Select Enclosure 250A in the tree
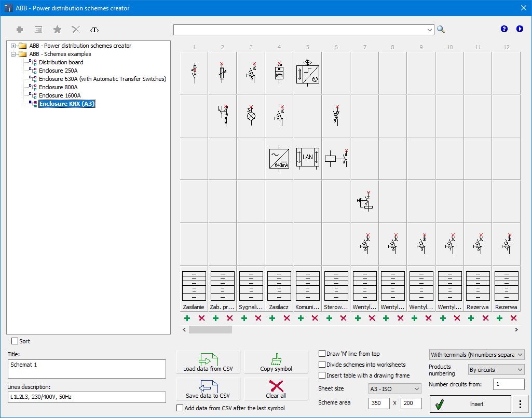The height and width of the screenshot is (418, 532). (58, 71)
